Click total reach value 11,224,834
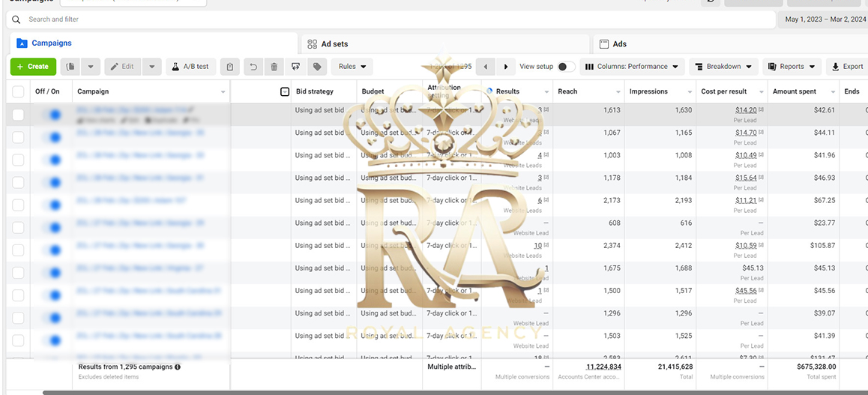Viewport: 868px width, 395px height. (x=603, y=367)
